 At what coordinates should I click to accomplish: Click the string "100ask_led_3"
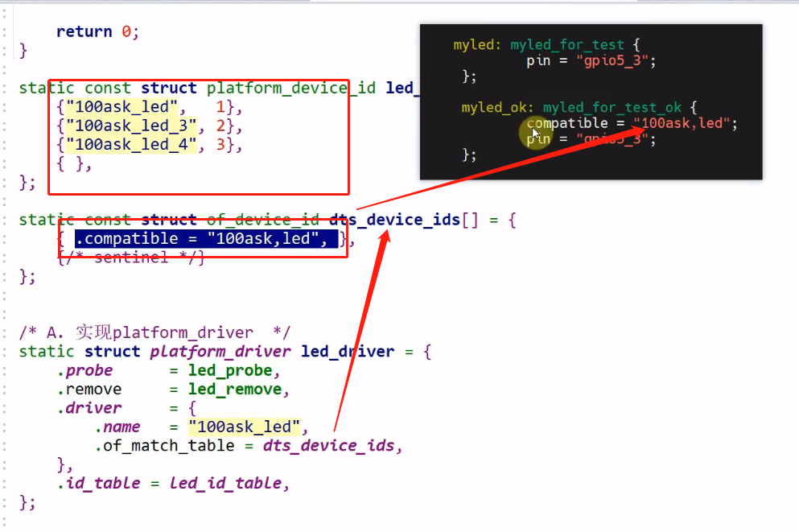[x=131, y=126]
